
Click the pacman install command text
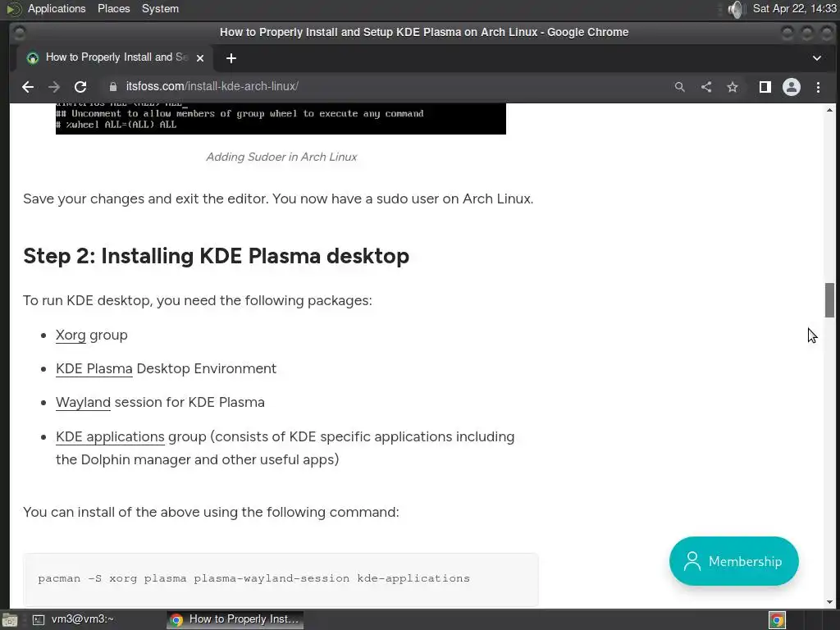pyautogui.click(x=254, y=578)
